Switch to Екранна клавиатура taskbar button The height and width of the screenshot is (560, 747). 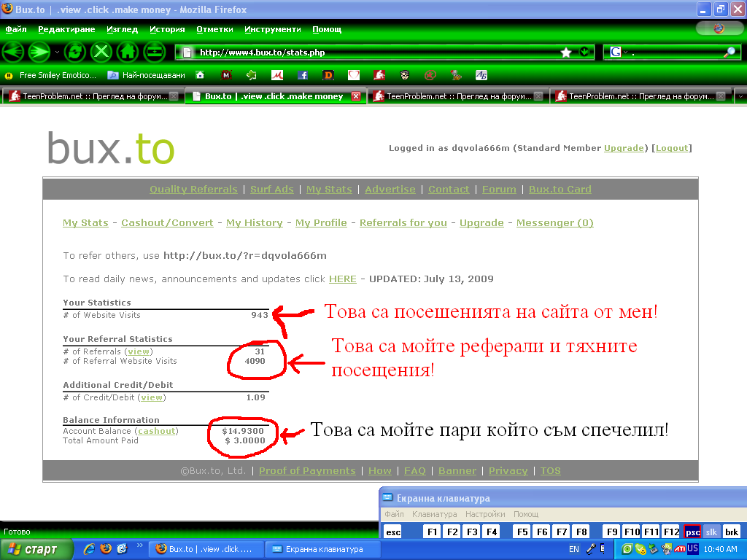pos(323,549)
